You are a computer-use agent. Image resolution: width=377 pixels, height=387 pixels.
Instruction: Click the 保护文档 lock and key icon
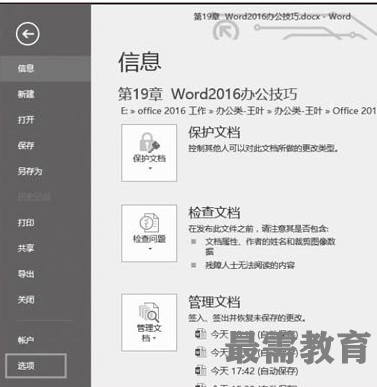[x=149, y=142]
